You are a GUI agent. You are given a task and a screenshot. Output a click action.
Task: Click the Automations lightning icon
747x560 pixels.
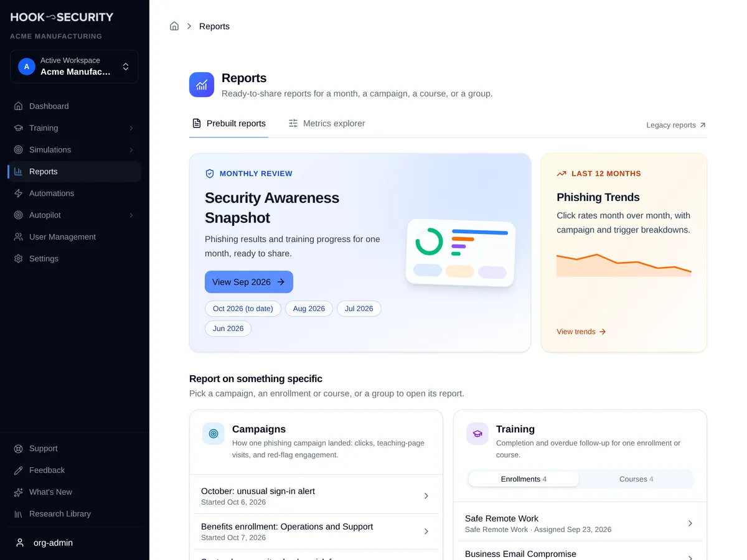coord(19,194)
